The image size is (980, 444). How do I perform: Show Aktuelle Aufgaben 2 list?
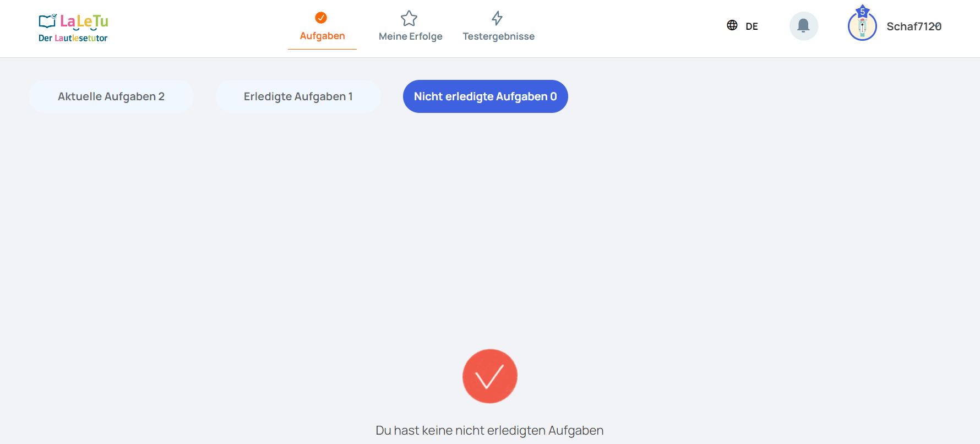tap(111, 96)
